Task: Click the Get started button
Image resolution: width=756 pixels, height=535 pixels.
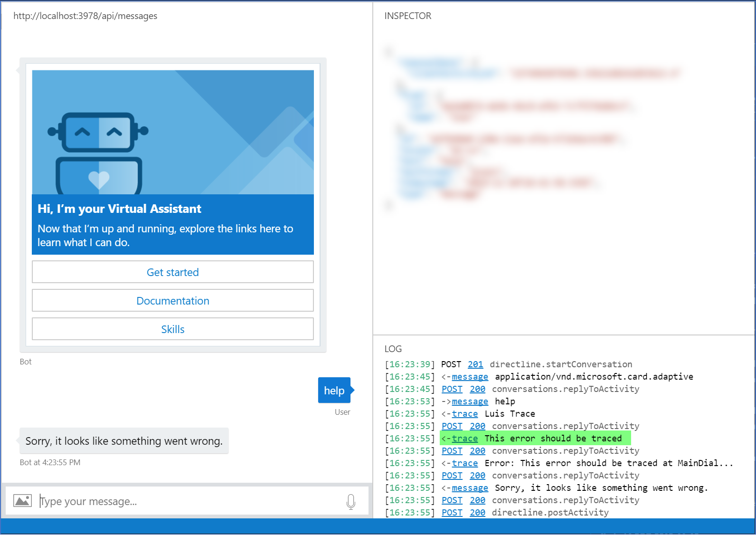Action: coord(173,272)
